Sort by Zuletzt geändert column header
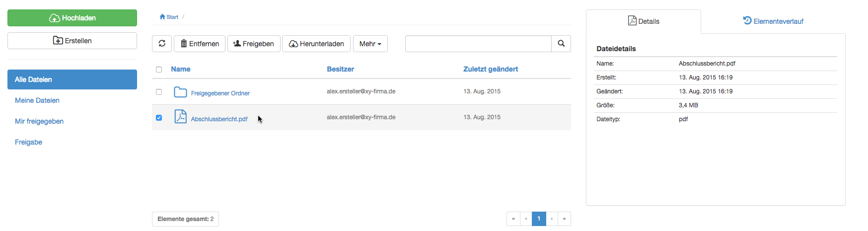 pos(491,69)
